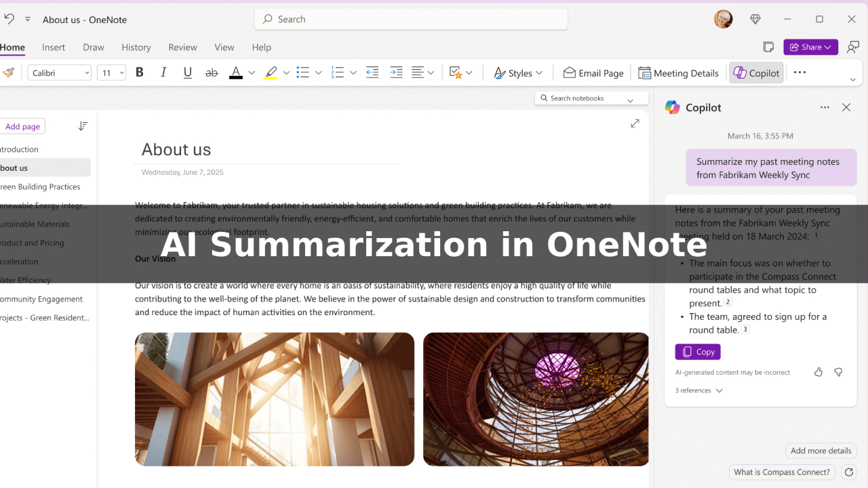Click the diamond premium icon
868x488 pixels.
pyautogui.click(x=755, y=19)
